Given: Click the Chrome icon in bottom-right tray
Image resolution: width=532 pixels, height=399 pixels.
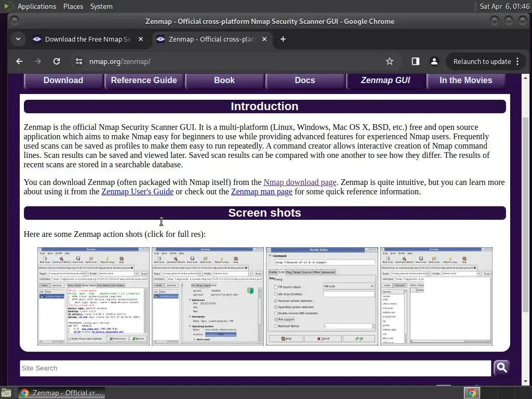Looking at the screenshot, I should [472, 393].
